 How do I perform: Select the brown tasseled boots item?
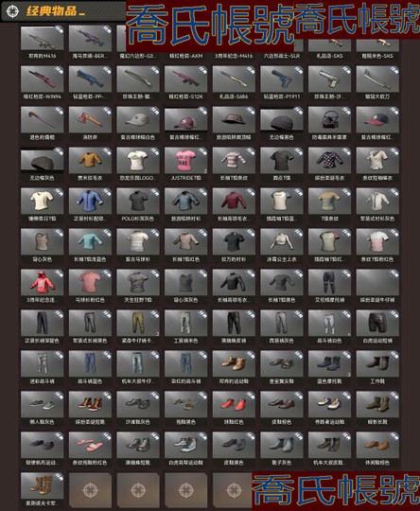click(x=42, y=490)
